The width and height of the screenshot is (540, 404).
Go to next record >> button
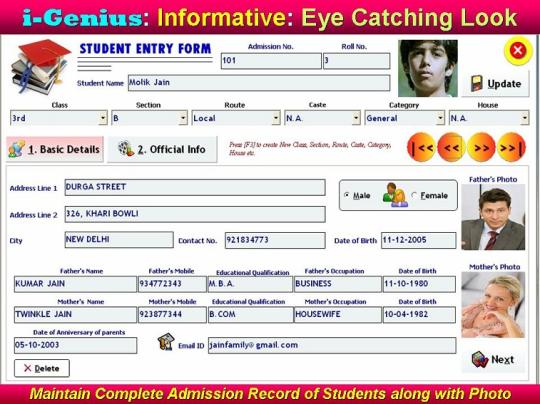(x=481, y=147)
